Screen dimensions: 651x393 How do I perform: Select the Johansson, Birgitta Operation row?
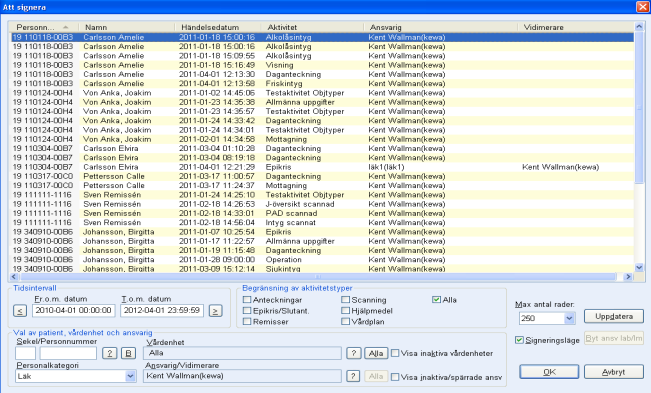tap(322, 260)
